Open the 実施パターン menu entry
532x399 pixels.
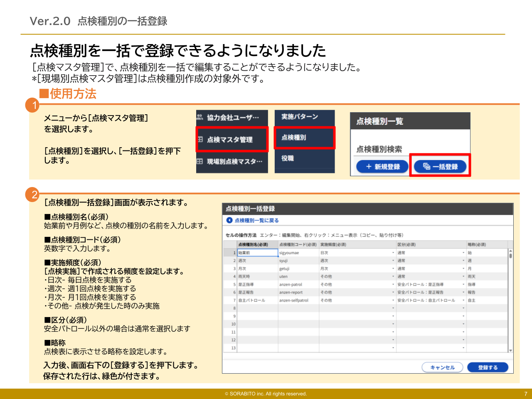(300, 116)
